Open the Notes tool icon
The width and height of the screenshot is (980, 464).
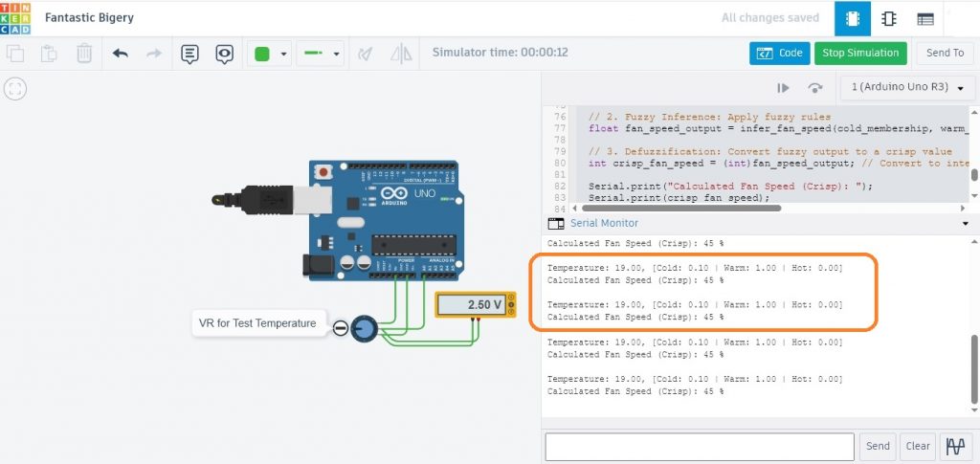(x=190, y=54)
